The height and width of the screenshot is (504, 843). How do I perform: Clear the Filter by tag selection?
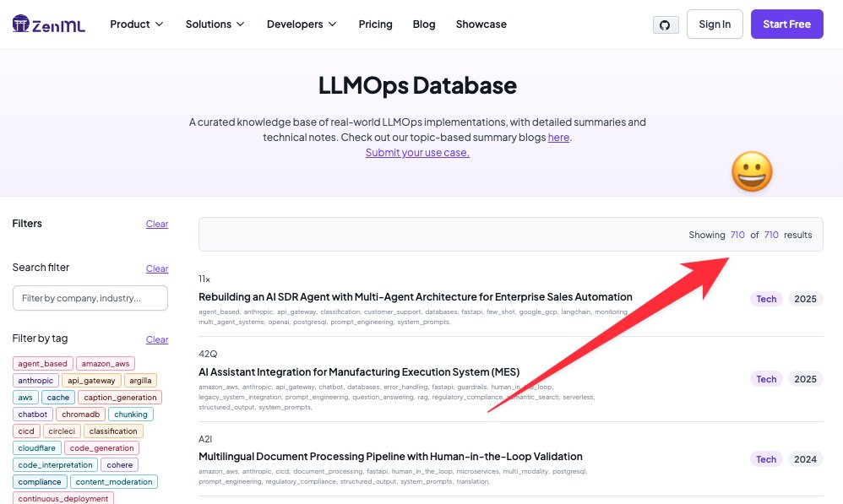[x=157, y=339]
